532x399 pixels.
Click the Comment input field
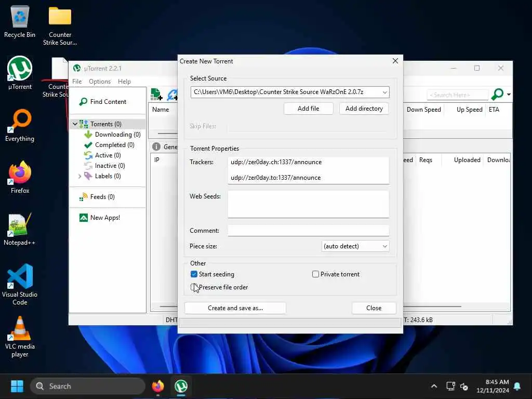click(x=309, y=231)
